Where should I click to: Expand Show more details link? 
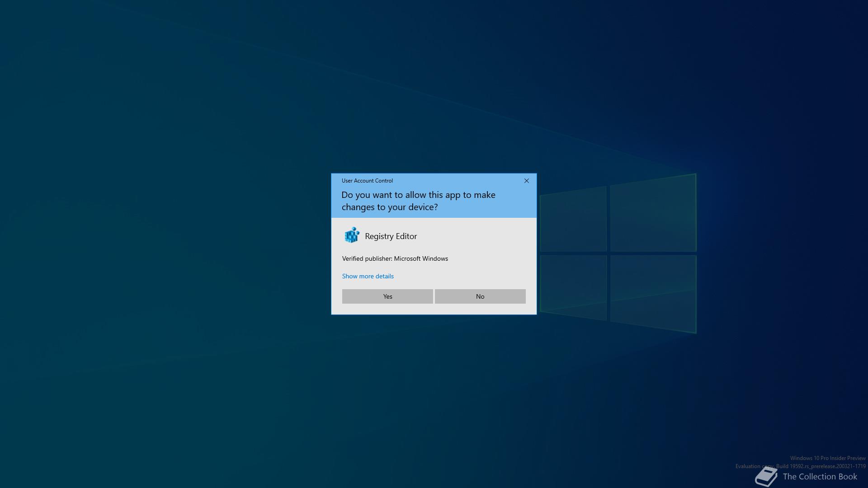pos(368,276)
